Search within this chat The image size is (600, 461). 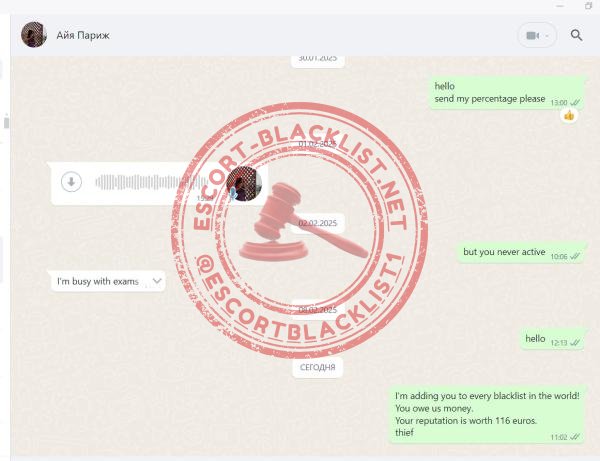pos(576,35)
